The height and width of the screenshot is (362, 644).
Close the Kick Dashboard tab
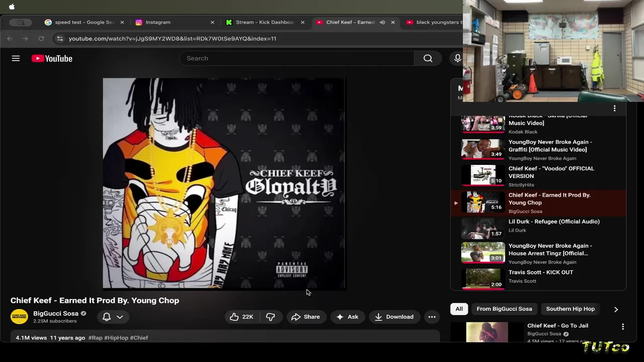[x=303, y=22]
